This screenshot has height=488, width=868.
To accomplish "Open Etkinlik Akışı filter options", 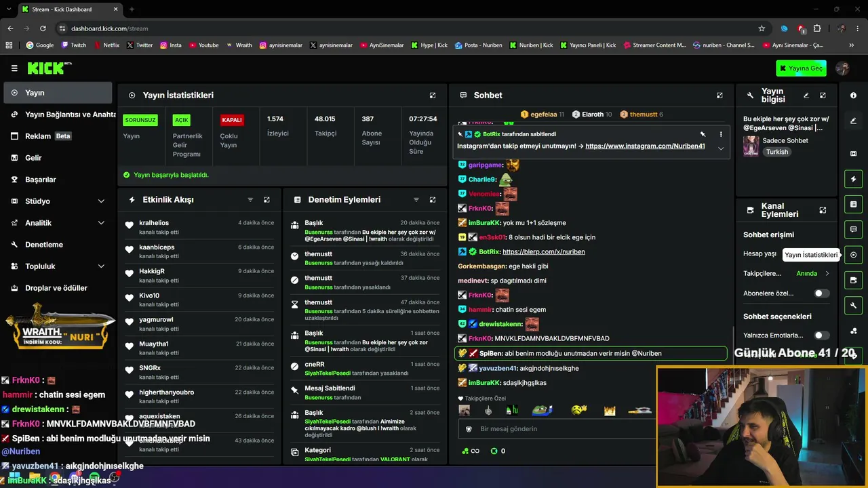I will pyautogui.click(x=250, y=200).
